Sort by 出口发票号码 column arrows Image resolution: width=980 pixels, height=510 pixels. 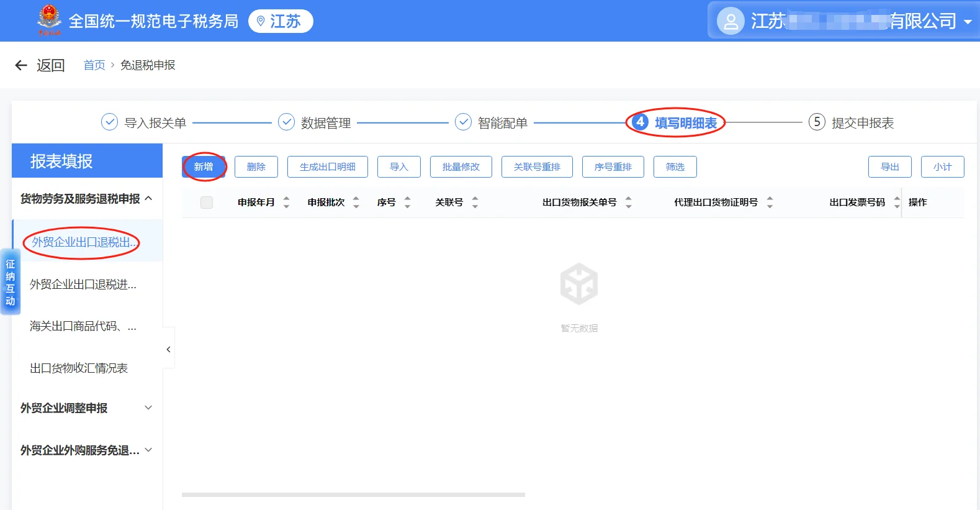(897, 202)
